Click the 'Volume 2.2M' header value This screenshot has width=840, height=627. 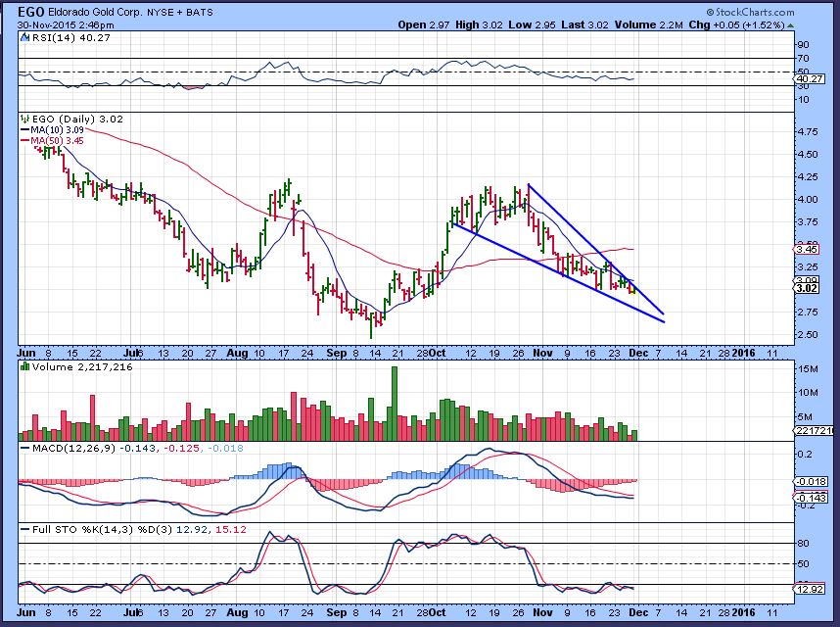click(x=649, y=24)
